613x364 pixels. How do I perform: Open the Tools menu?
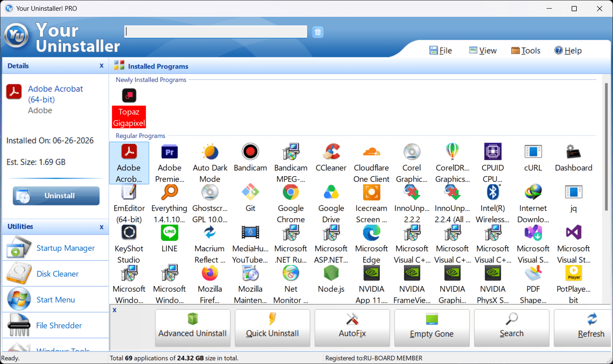click(x=525, y=50)
